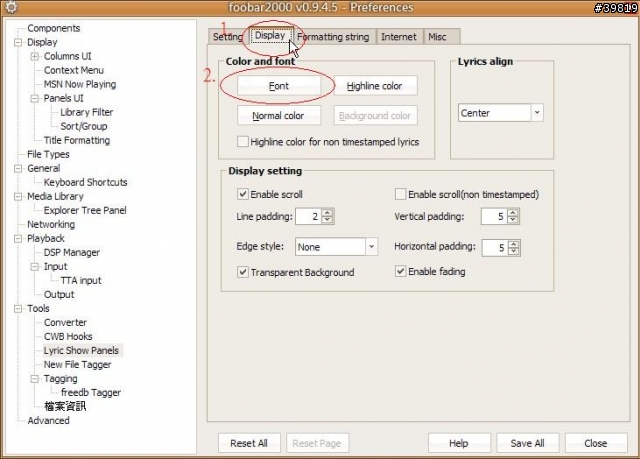
Task: Collapse the Media Library tree node
Action: coord(18,196)
